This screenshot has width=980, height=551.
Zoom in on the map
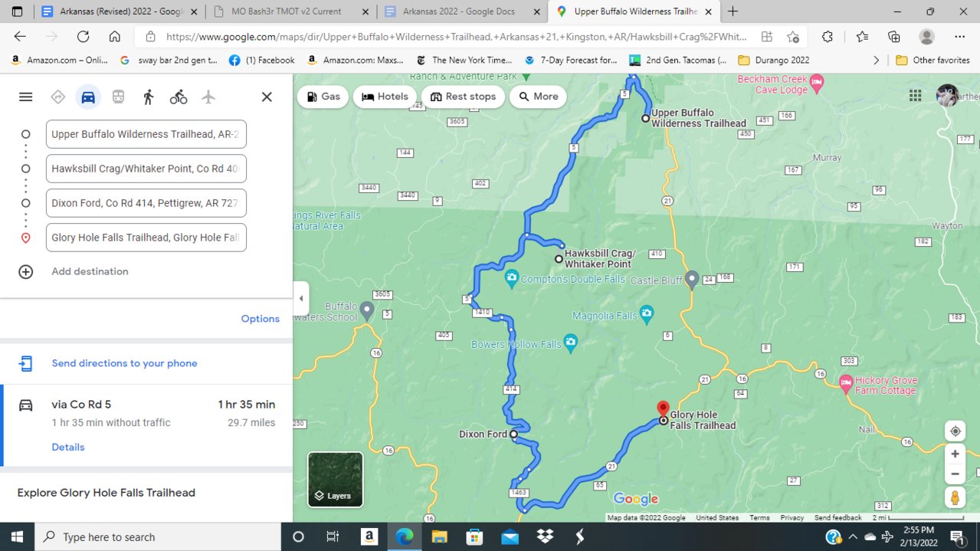pos(955,454)
